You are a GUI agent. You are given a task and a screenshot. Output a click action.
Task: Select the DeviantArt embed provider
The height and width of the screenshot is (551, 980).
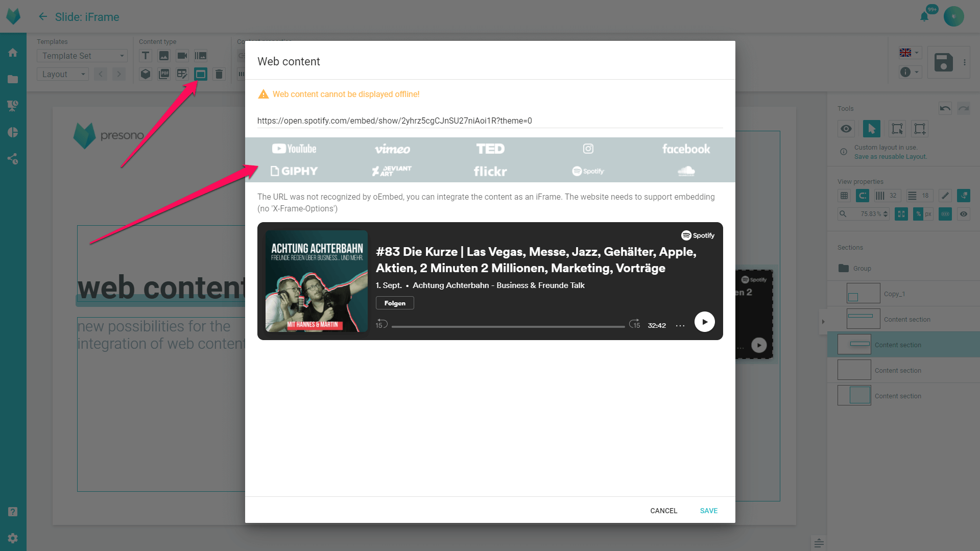pos(392,171)
